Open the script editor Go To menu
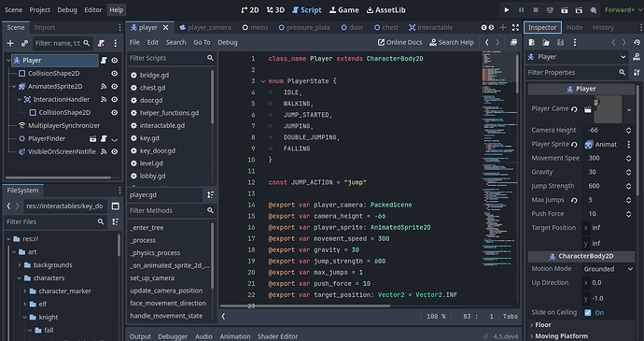 [202, 42]
